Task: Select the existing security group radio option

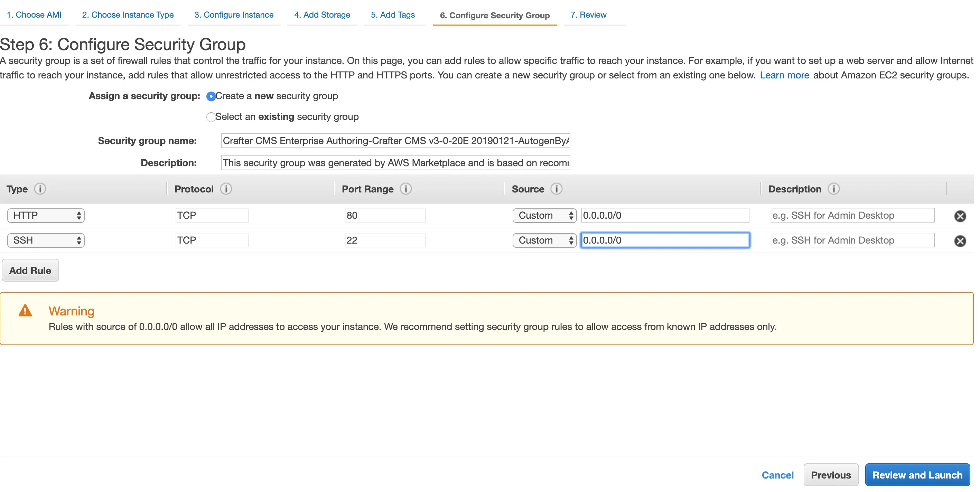Action: 211,117
